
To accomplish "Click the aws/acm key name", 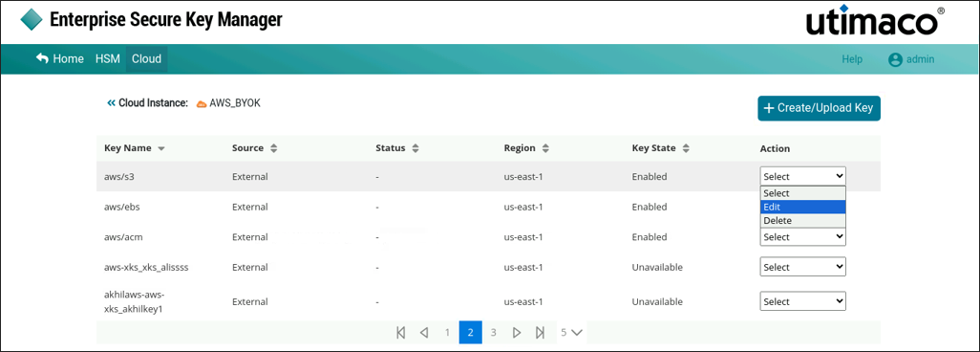I will [x=122, y=237].
